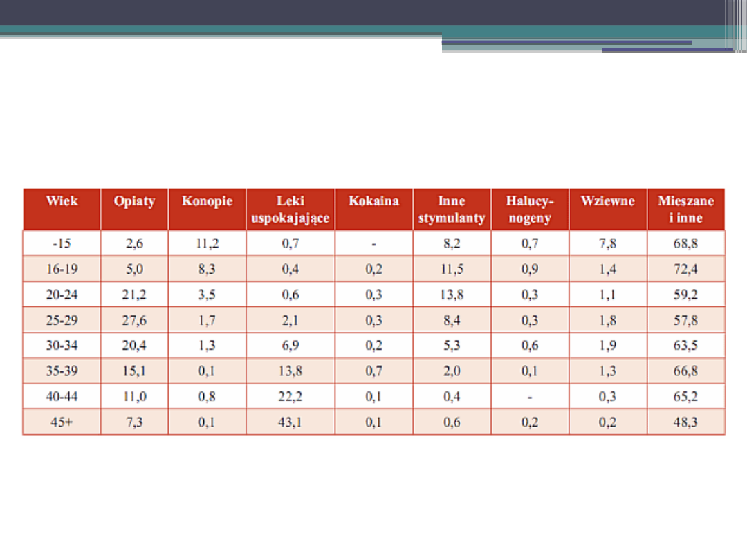Click the 11,2 value under Konopie
This screenshot has height=560, width=747.
click(x=207, y=244)
